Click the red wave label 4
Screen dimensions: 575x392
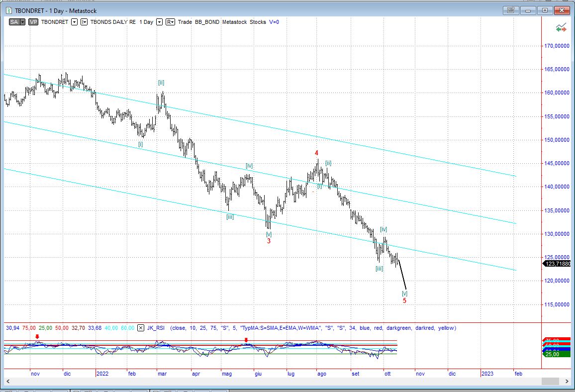(316, 153)
